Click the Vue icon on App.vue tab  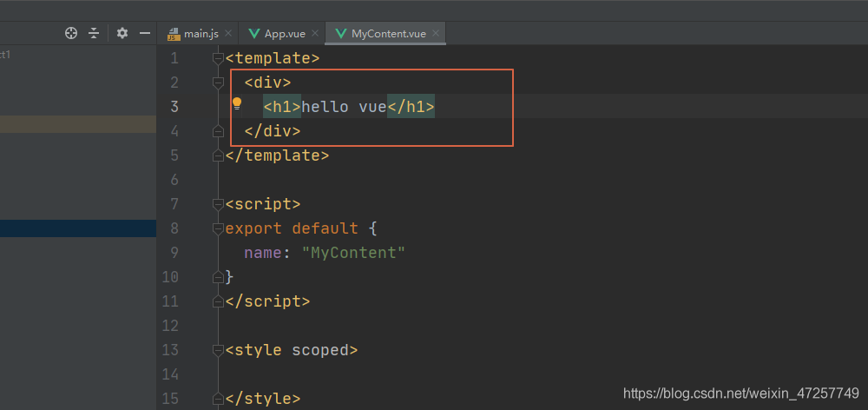pyautogui.click(x=254, y=34)
